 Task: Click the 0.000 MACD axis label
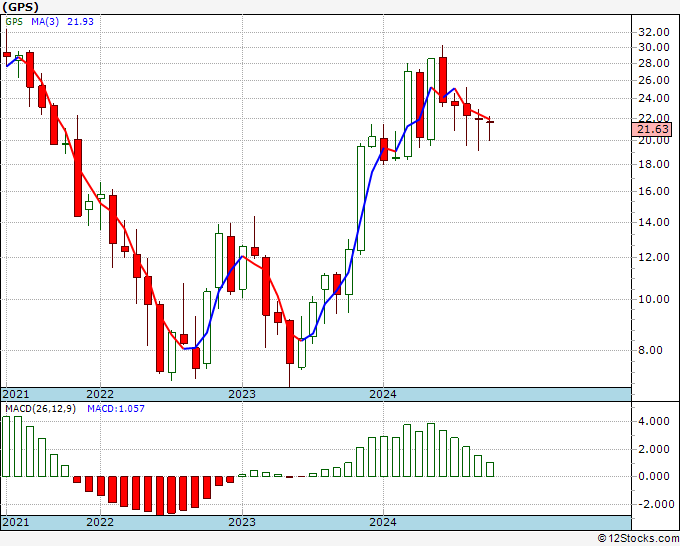click(654, 477)
